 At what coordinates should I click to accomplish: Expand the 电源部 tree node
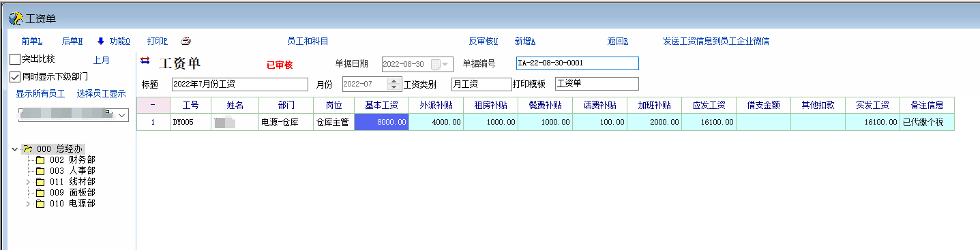[x=28, y=204]
